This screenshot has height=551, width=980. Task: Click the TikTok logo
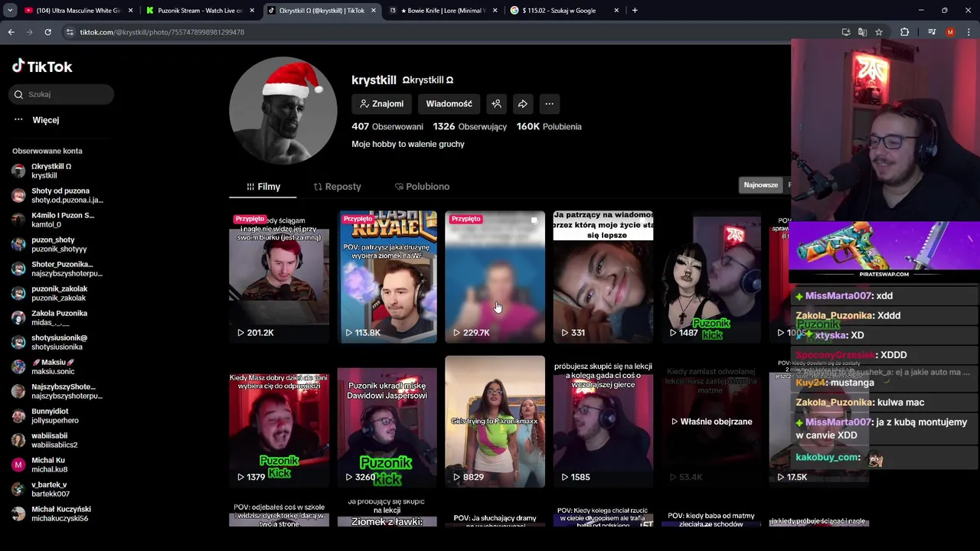(42, 67)
